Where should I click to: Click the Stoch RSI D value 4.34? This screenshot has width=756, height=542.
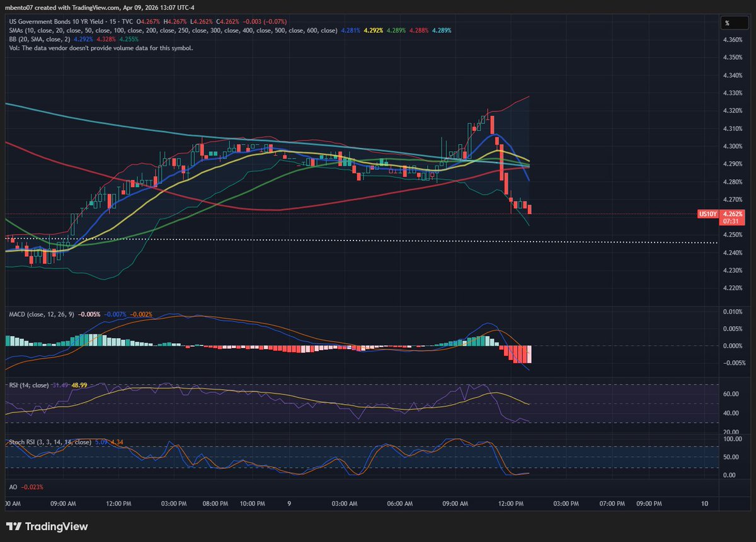[117, 443]
